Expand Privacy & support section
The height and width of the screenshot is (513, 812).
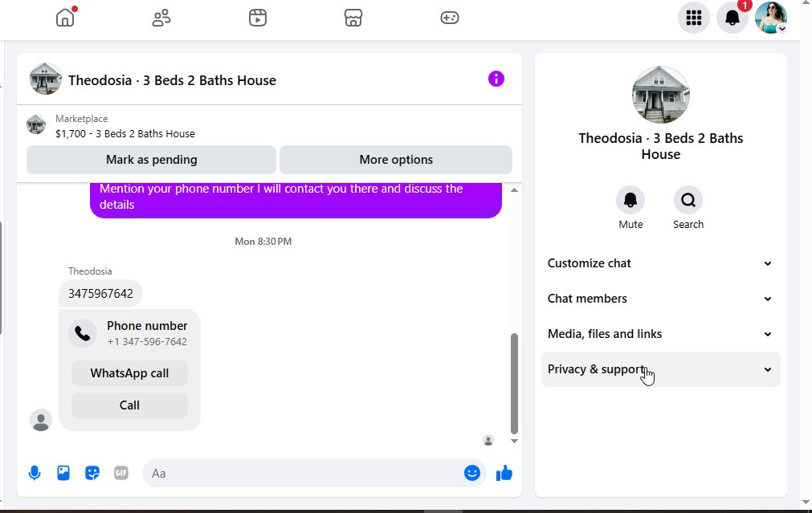(660, 369)
